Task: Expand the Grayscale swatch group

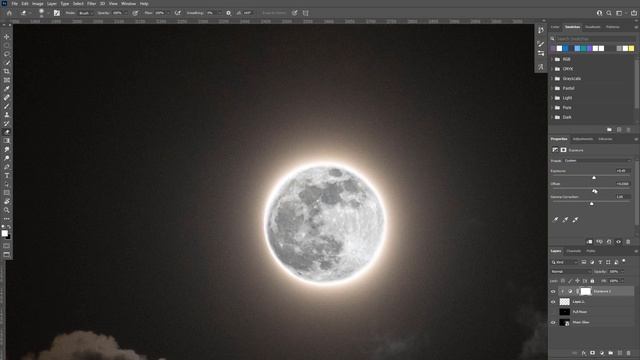Action: [552, 78]
